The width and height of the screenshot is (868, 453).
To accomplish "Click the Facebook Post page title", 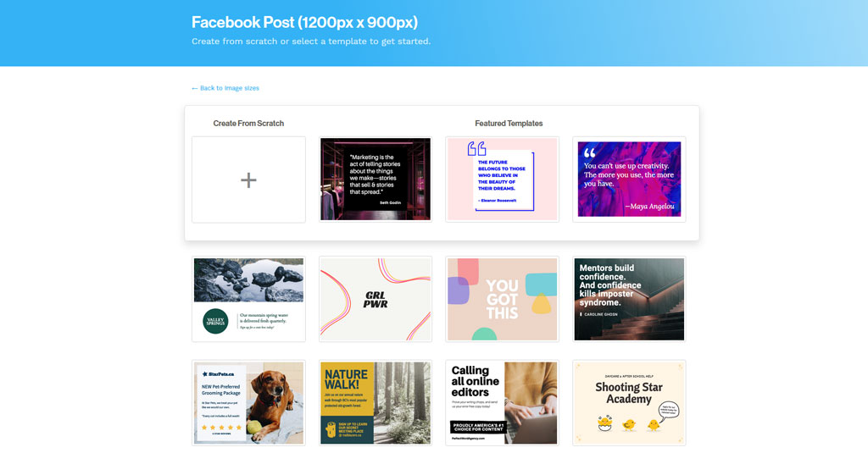I will tap(304, 23).
